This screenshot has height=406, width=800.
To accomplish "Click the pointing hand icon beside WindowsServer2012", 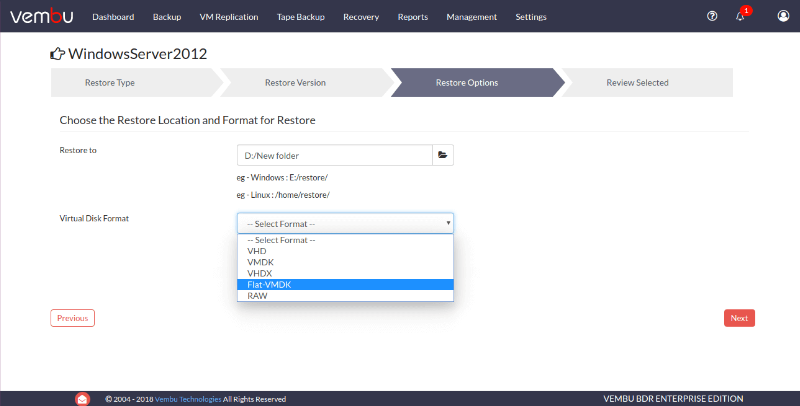I will click(57, 54).
